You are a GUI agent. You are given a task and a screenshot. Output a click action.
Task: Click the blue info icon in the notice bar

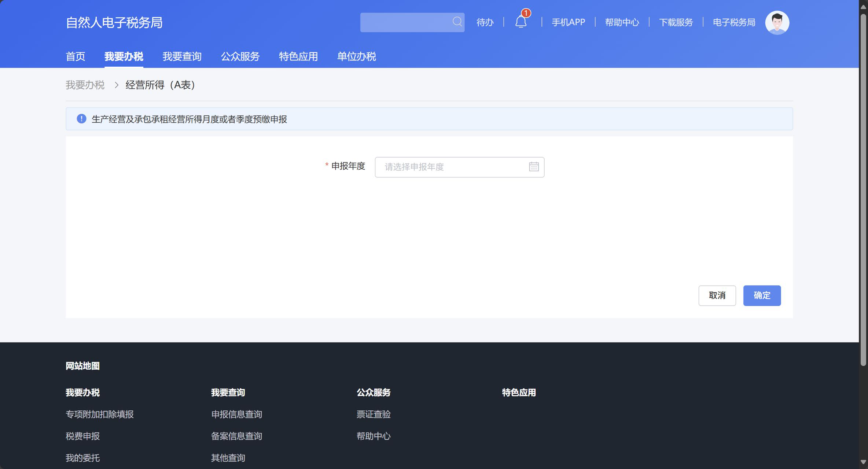coord(81,119)
